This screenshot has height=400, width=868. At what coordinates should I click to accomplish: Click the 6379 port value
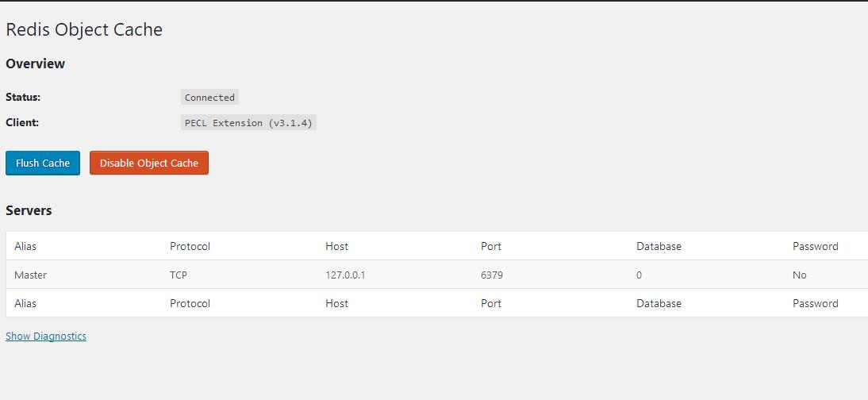[492, 275]
